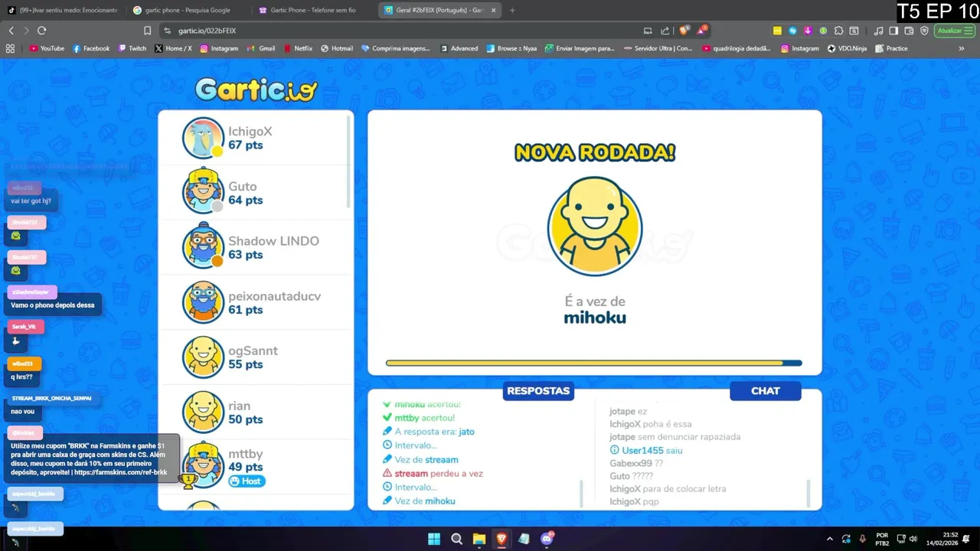Click the answers panel scrollbar
The image size is (980, 551).
coord(581,494)
